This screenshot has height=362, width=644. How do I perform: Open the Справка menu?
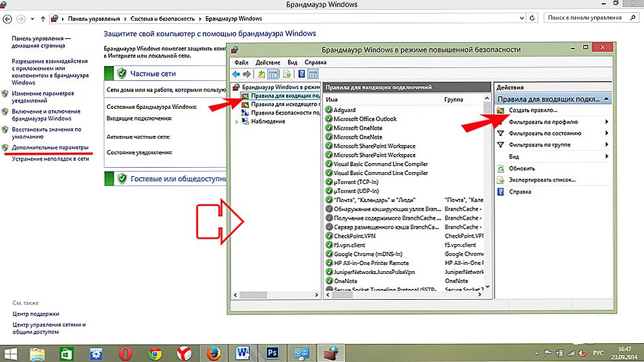[315, 62]
